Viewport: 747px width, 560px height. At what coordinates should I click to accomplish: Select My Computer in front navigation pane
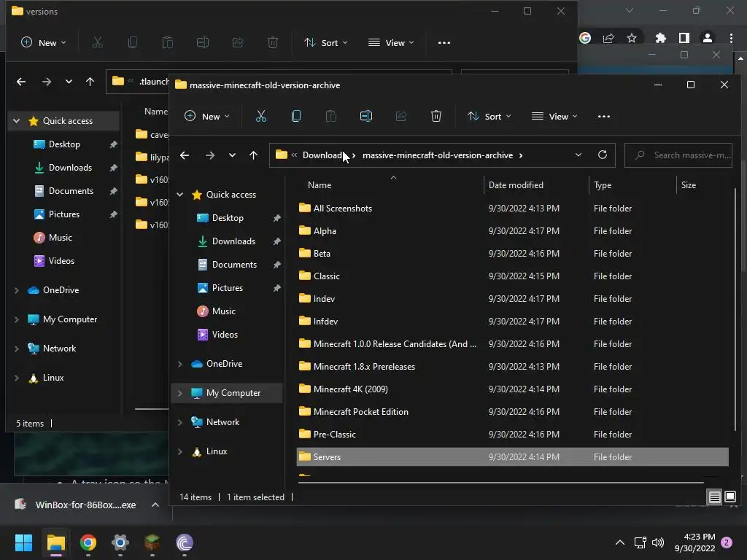click(233, 393)
